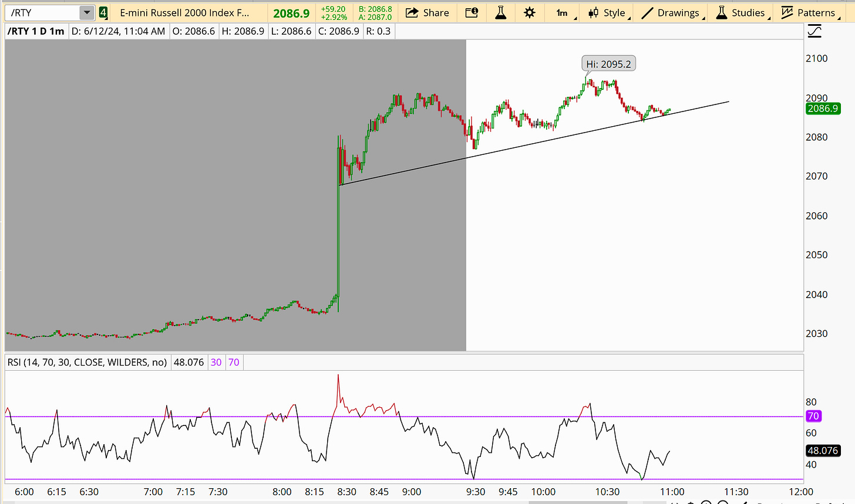This screenshot has height=504, width=855.
Task: Click the /RTY 1 D 1m chart label
Action: coord(36,31)
